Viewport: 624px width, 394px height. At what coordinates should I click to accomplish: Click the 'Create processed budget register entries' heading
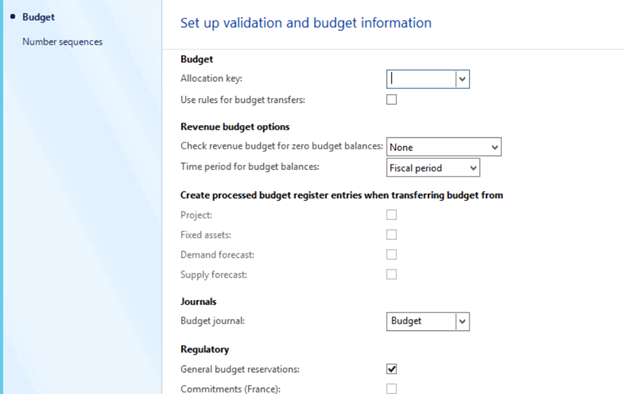[341, 195]
